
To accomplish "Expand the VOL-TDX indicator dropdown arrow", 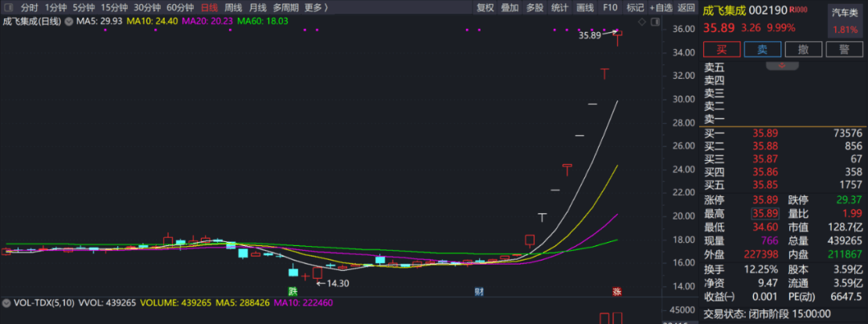I will pos(6,303).
